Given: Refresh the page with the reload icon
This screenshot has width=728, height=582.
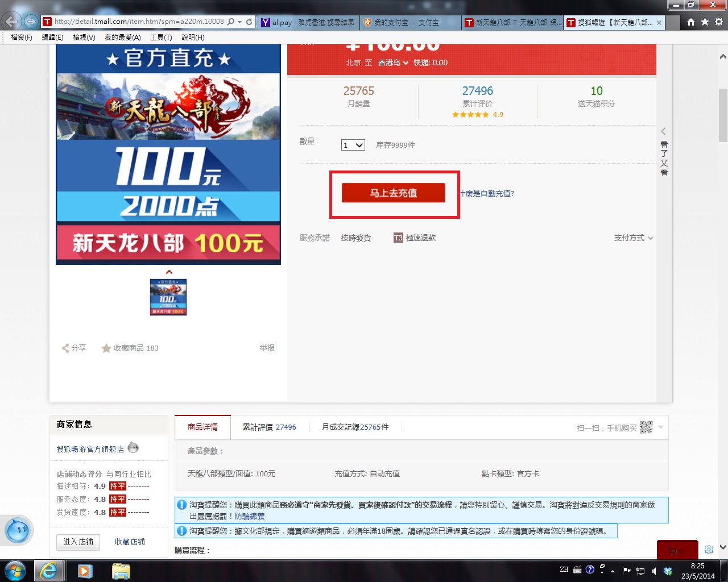Looking at the screenshot, I should tap(249, 22).
